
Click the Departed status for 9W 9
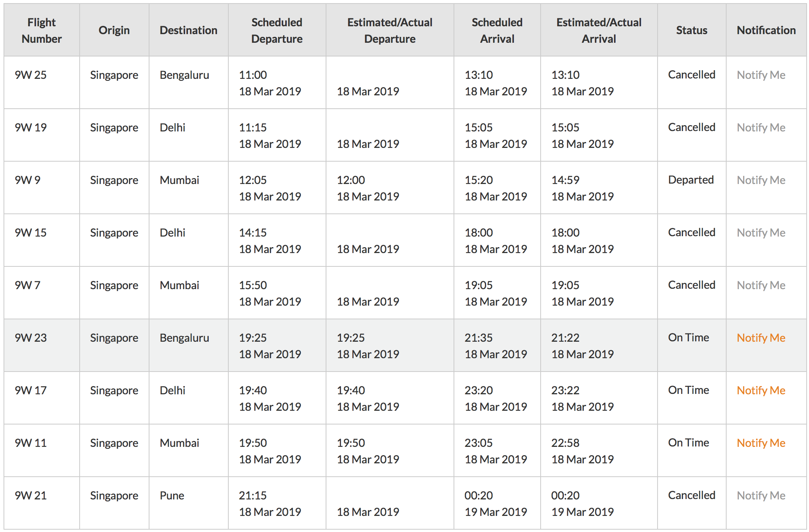(691, 180)
